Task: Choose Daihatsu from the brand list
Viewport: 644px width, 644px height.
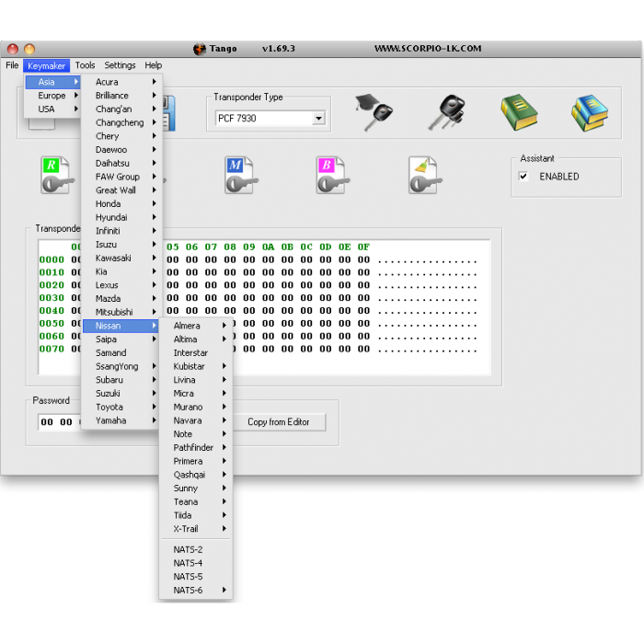Action: click(122, 164)
